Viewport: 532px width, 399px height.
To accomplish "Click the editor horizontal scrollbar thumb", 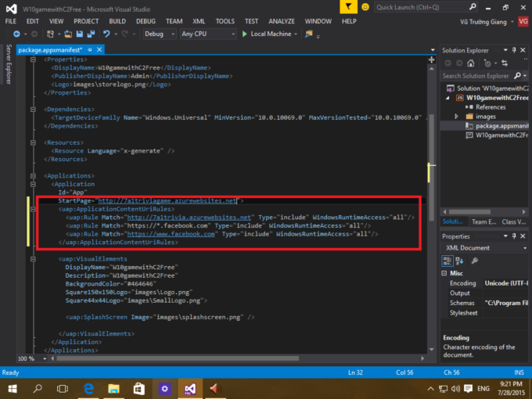I will point(178,358).
